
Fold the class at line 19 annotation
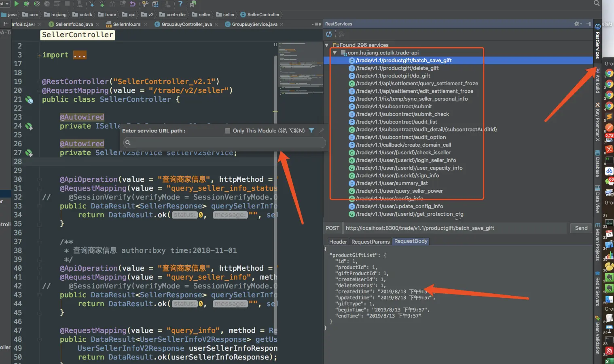click(x=39, y=82)
